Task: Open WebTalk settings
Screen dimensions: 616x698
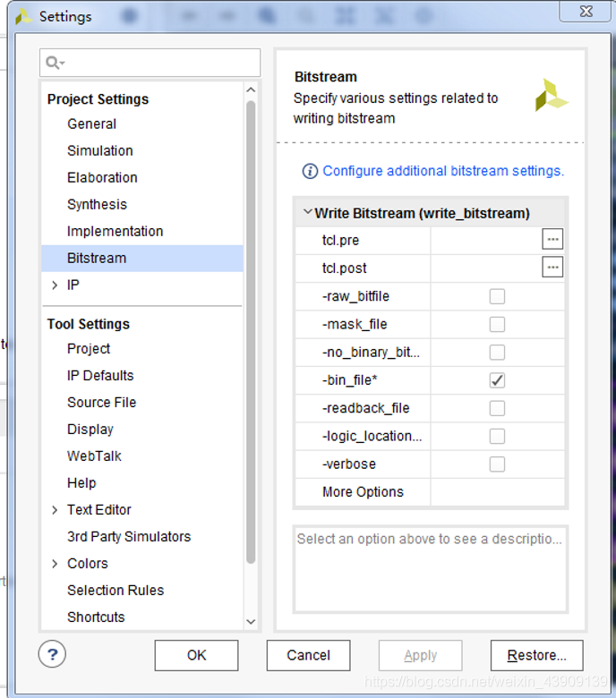Action: click(94, 456)
